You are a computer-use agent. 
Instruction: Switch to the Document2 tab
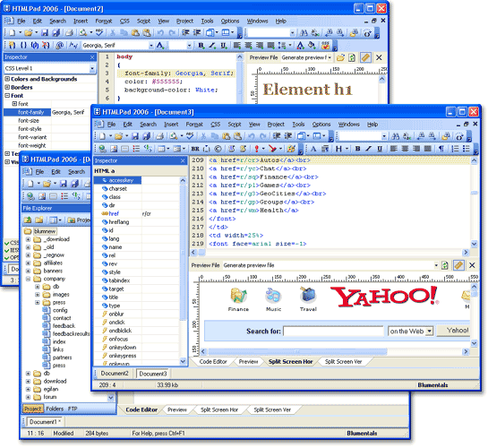(115, 374)
